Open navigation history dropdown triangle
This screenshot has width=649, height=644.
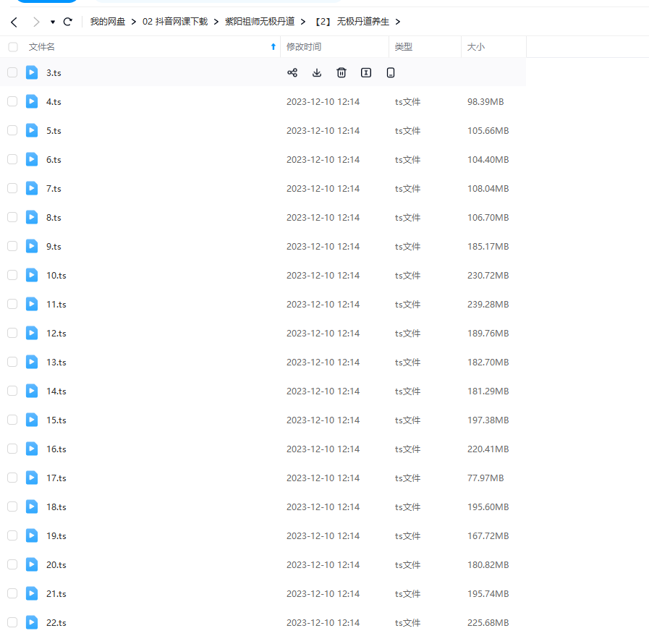click(x=53, y=22)
